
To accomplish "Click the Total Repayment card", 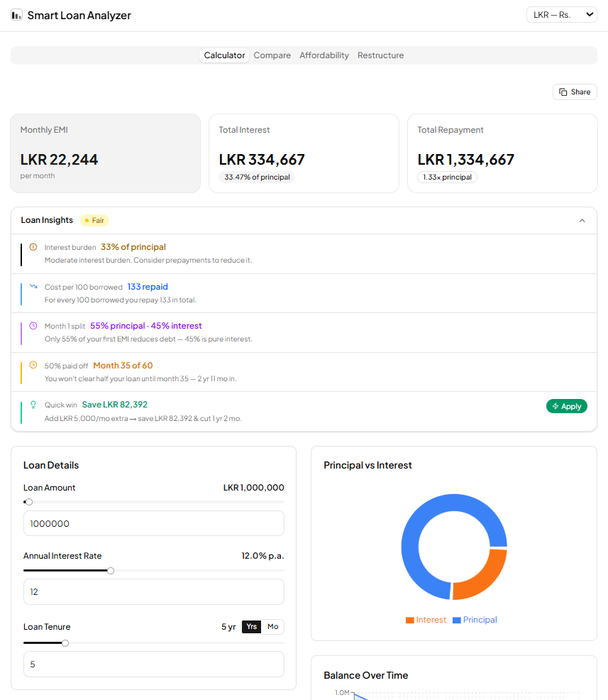I will pyautogui.click(x=502, y=153).
